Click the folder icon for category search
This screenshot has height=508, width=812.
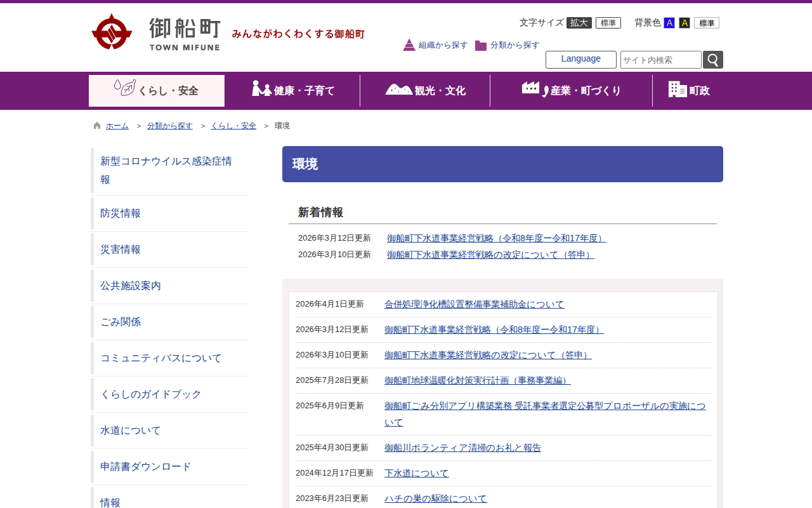[481, 46]
